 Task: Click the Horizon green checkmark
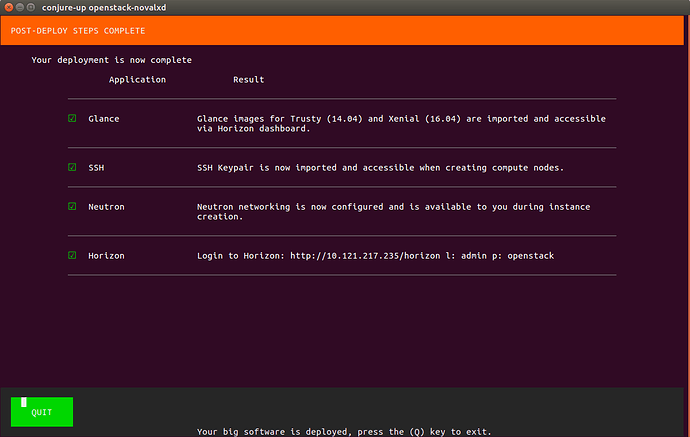click(72, 255)
